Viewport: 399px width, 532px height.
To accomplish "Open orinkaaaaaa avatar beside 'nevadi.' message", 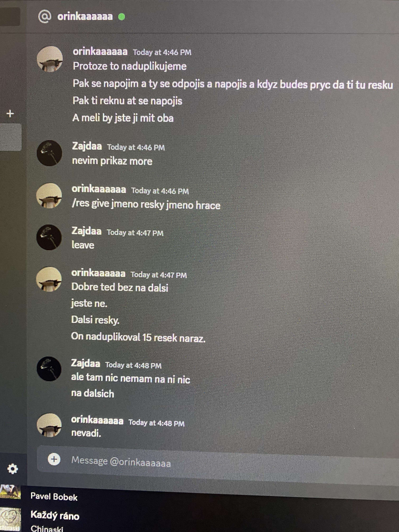I will (49, 425).
